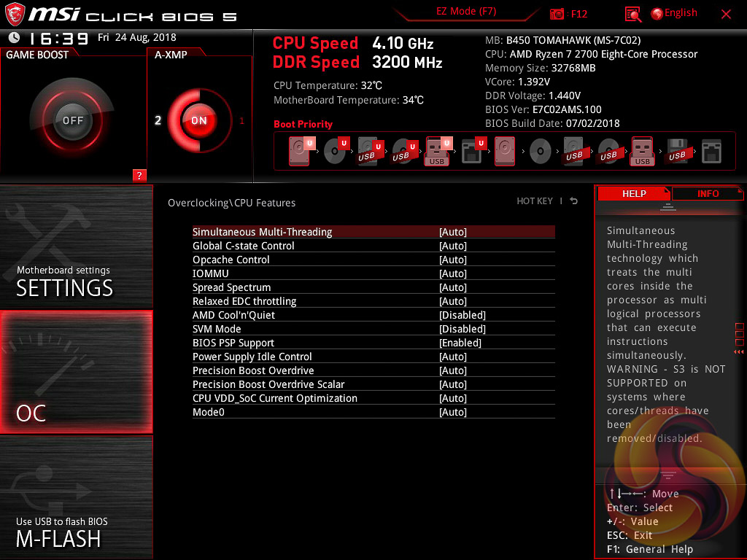Click the side panel collapse arrows at right edge
Image resolution: width=747 pixels, height=560 pixels.
pos(739,352)
